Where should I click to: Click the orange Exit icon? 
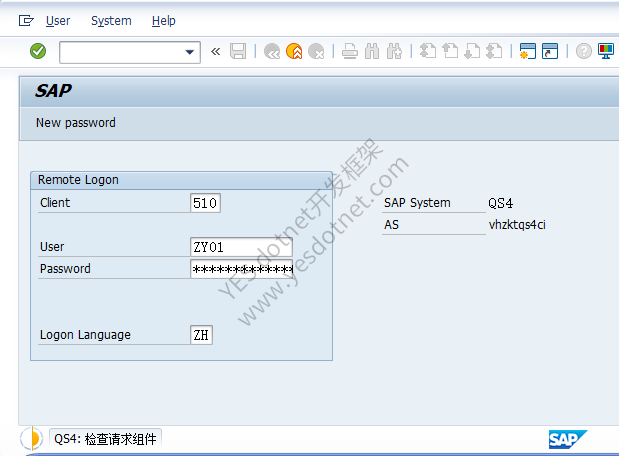(x=294, y=51)
